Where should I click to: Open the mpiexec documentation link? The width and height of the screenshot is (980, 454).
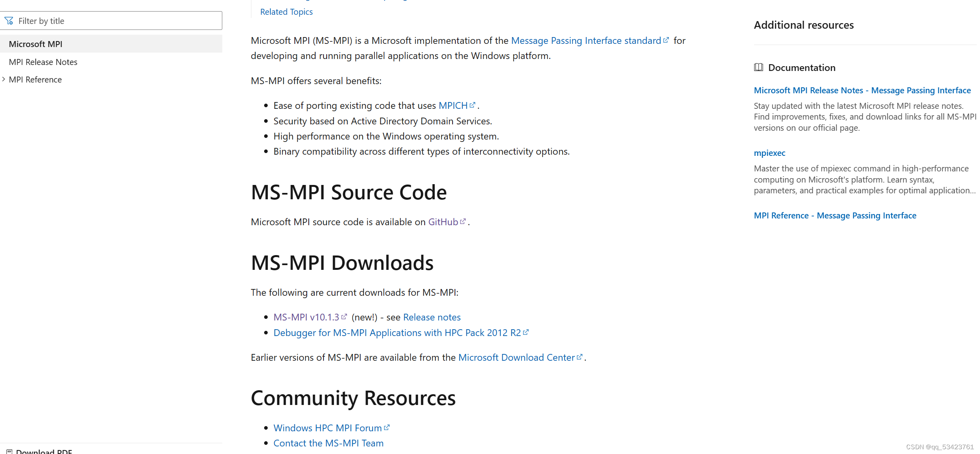pos(769,153)
